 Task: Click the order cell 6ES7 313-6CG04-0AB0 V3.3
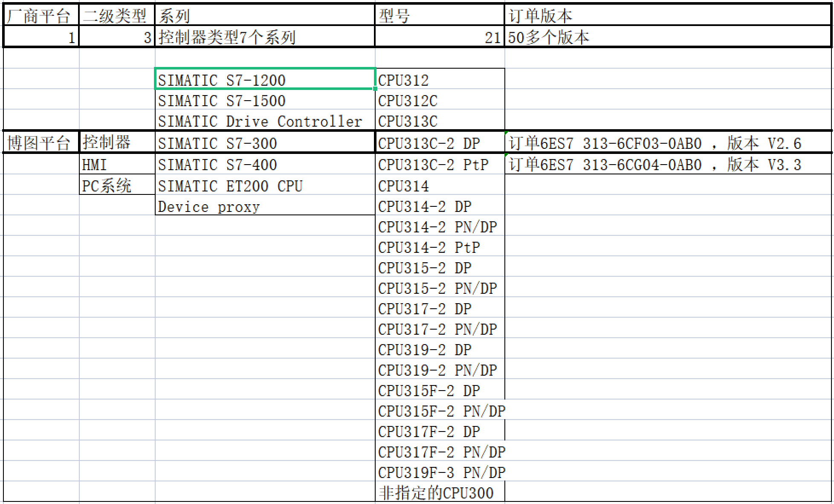668,164
